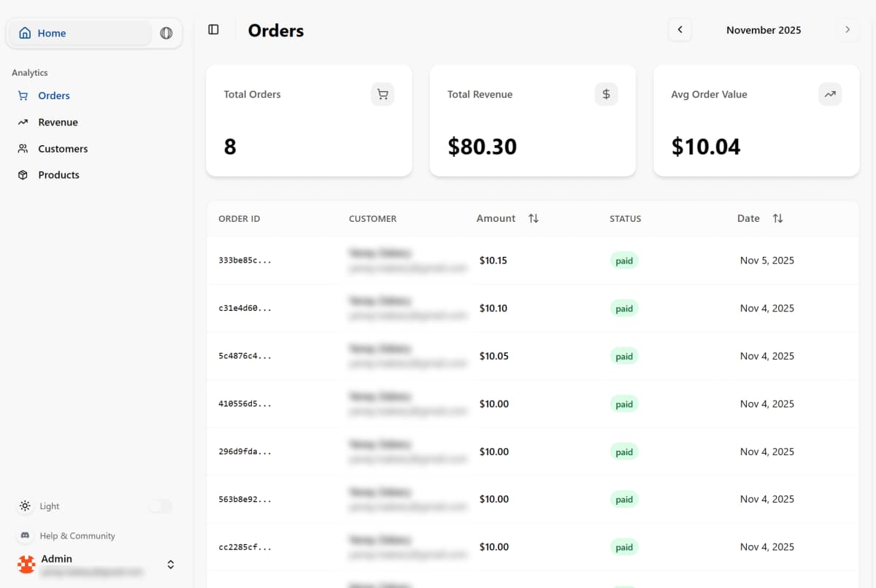876x588 pixels.
Task: Click the Home house icon
Action: click(x=24, y=32)
